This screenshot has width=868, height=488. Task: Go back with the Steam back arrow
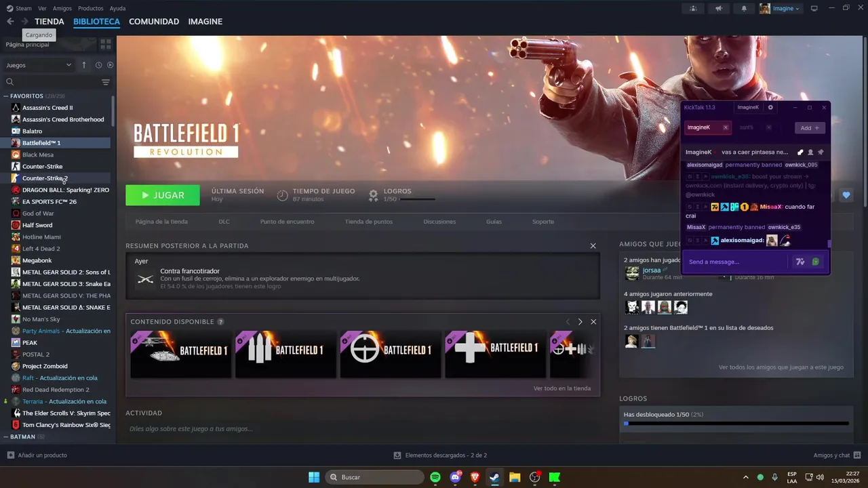click(x=10, y=22)
